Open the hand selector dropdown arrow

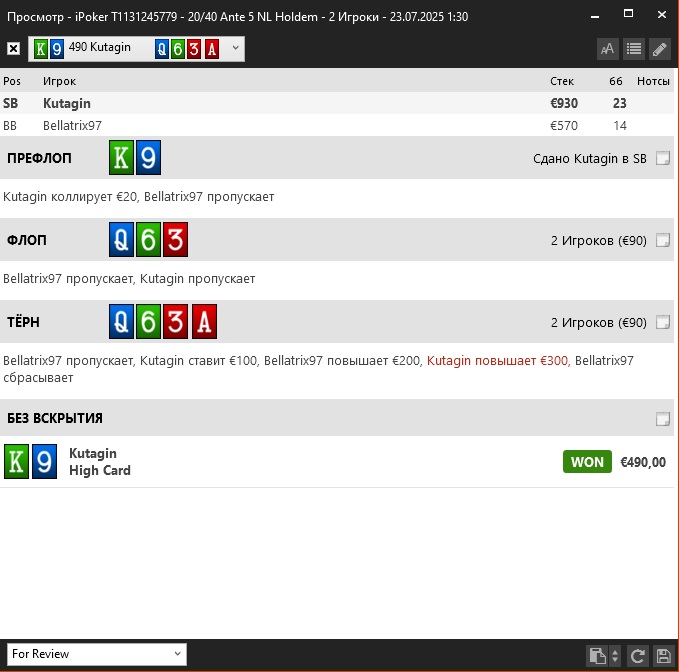pos(235,48)
